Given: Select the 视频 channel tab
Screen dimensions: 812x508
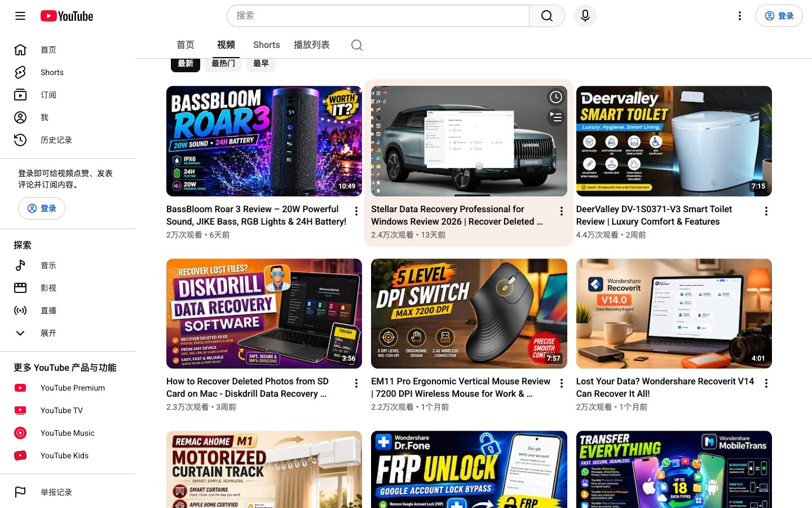Looking at the screenshot, I should [226, 45].
